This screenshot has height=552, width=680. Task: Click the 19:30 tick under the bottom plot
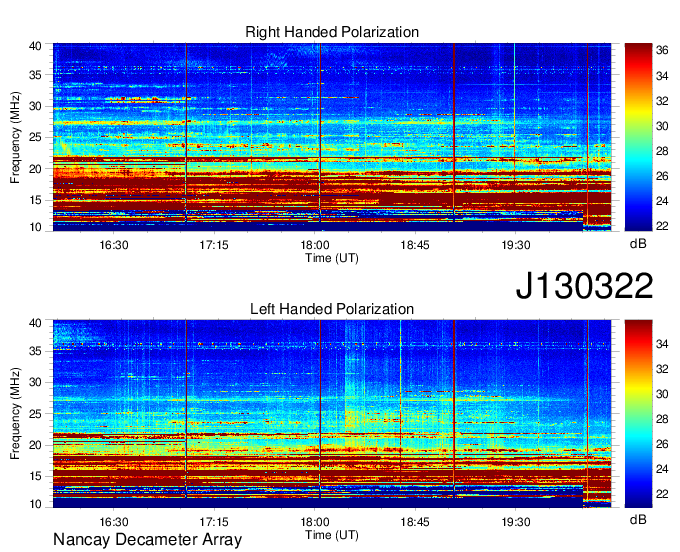tap(516, 522)
